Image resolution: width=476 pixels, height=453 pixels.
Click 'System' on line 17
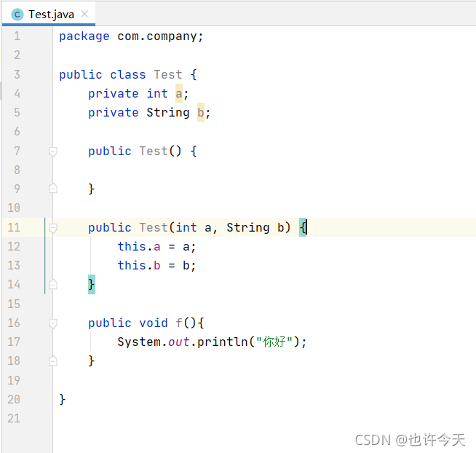tap(139, 342)
